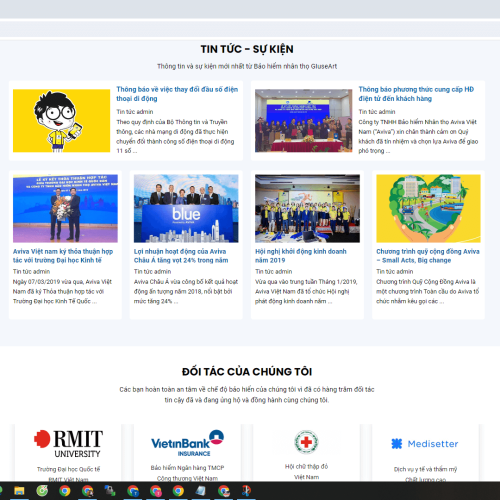Click excerpt 'Công ty TNHH Bảo hiểm Nhân thọ Aviva'

[x=418, y=136]
